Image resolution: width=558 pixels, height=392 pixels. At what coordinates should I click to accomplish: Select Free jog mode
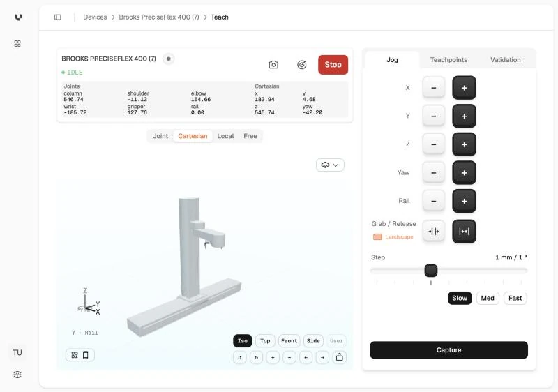(250, 136)
